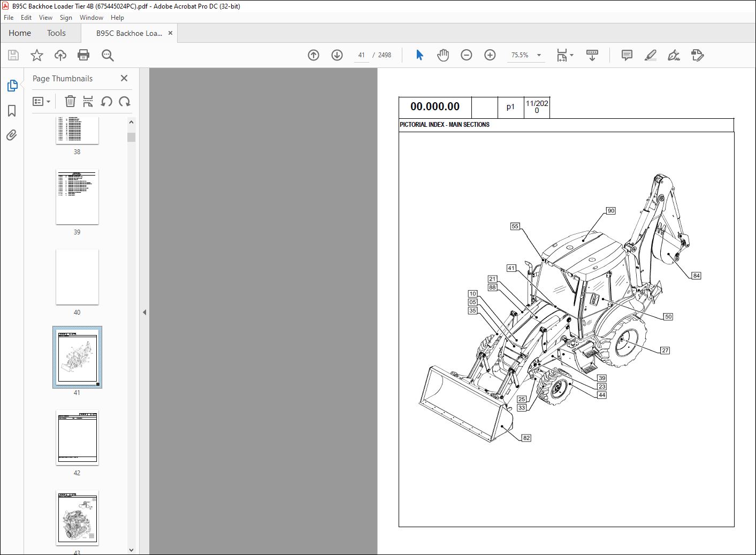756x555 pixels.
Task: Click the page number field showing 41
Action: [x=362, y=55]
